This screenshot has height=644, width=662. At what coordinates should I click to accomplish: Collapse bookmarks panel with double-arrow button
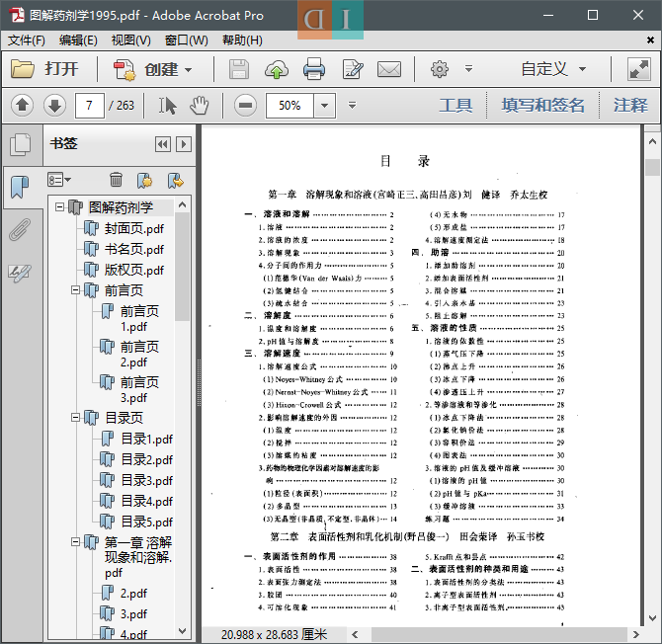163,144
